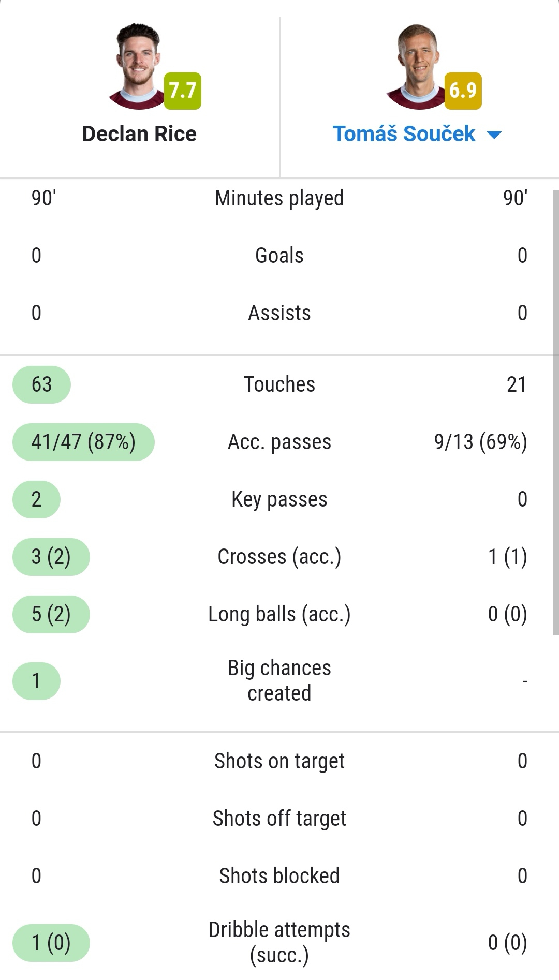Tap the 1 (0) dribble attempts pill
Image resolution: width=559 pixels, height=980 pixels.
point(51,943)
